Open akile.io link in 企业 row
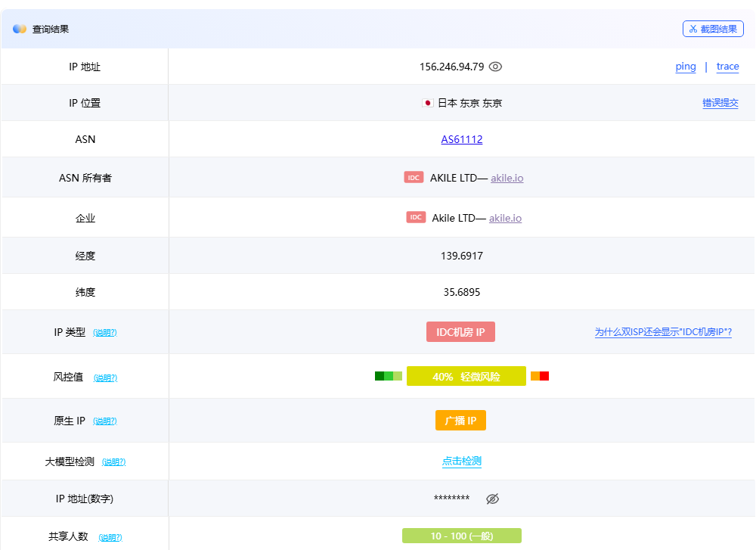The image size is (756, 550). [x=505, y=218]
